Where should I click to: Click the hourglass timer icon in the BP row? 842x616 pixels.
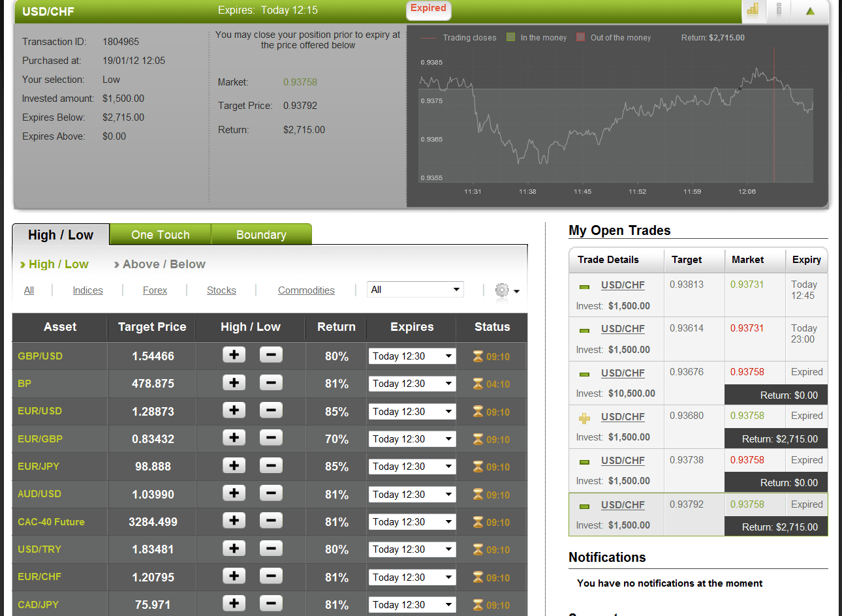click(478, 384)
